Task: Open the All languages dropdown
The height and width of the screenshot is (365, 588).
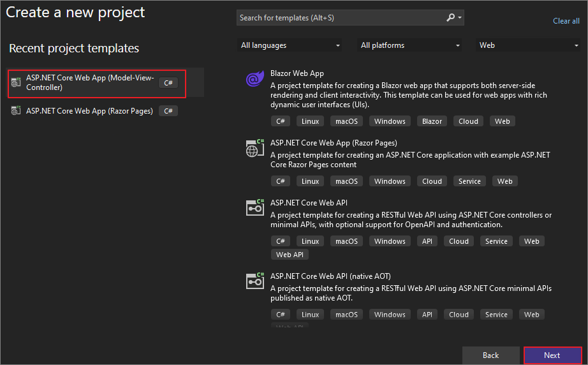Action: pos(290,45)
